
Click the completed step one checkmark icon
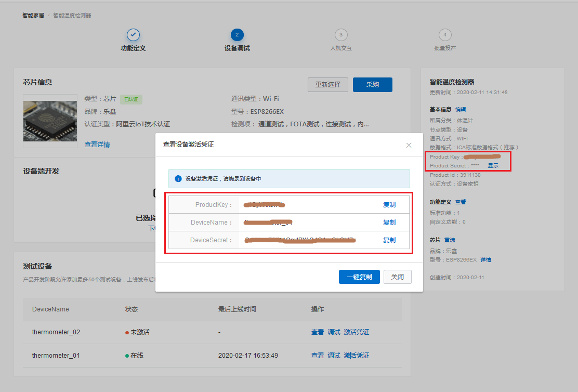click(x=133, y=35)
